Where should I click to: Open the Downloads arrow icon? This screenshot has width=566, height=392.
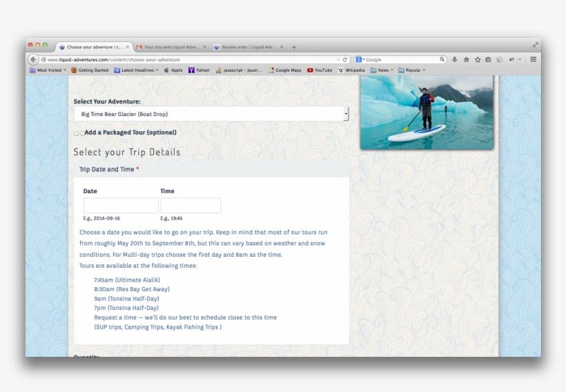454,59
